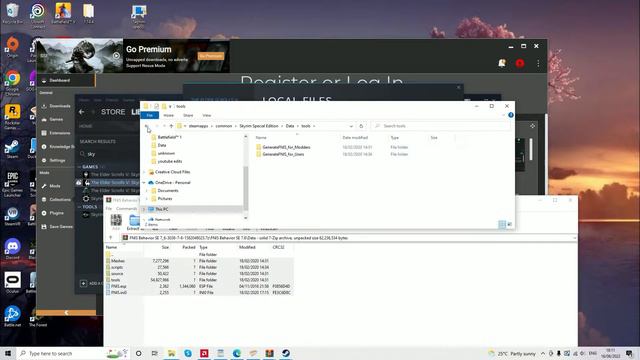The image size is (640, 360).
Task: Open Vortex three-dot menu
Action: click(538, 63)
